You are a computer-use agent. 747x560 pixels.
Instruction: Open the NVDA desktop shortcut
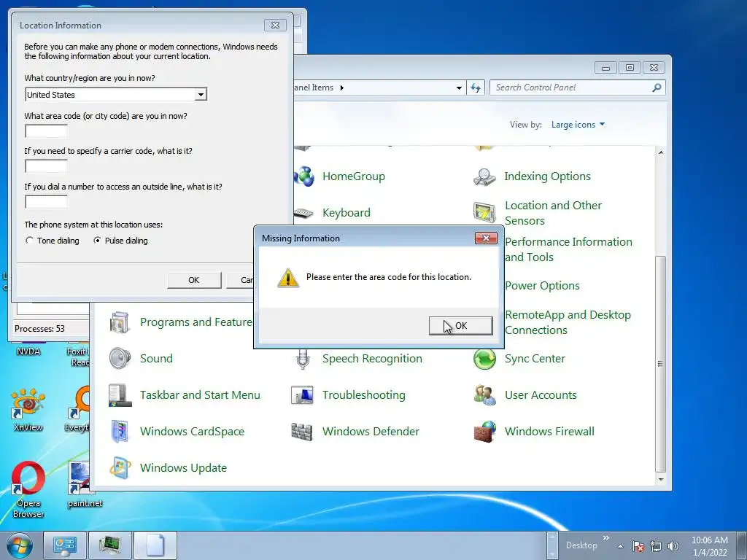point(28,350)
